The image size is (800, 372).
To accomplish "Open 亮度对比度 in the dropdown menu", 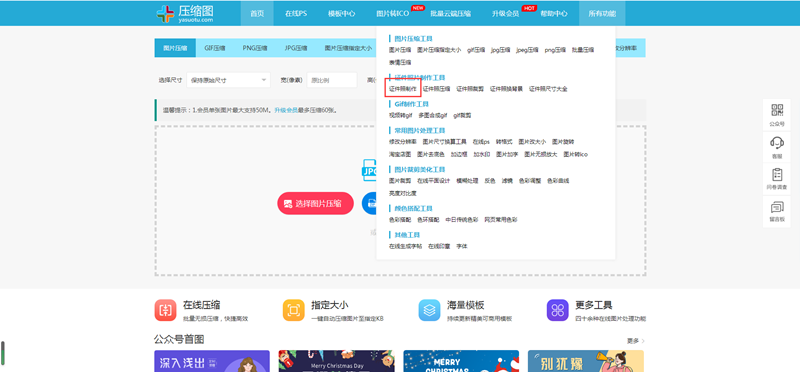I will coord(403,193).
